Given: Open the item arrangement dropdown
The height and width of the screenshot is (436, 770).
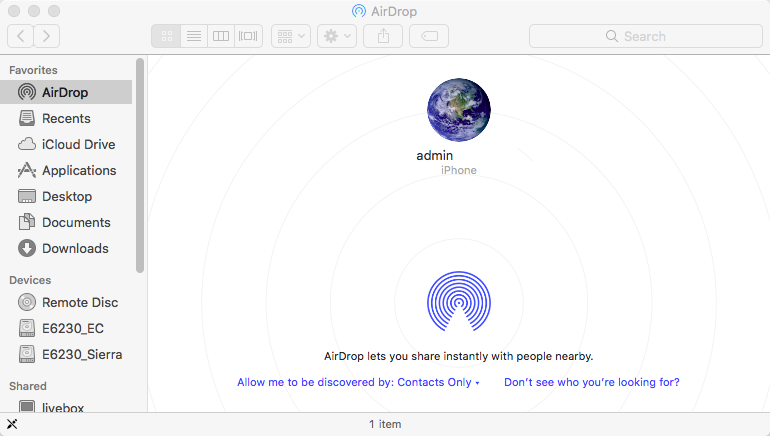Looking at the screenshot, I should tap(291, 36).
